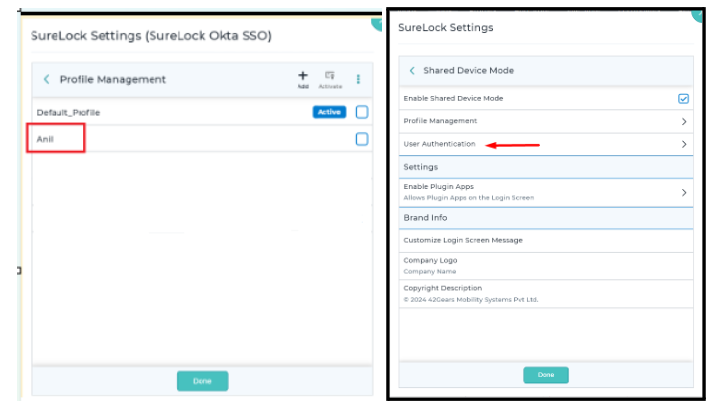Image resolution: width=708 pixels, height=411 pixels.
Task: Open the three-dot more options menu
Action: pos(358,79)
